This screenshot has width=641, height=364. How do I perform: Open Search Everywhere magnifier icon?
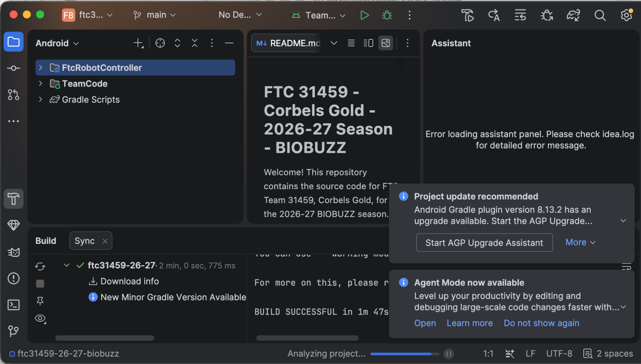tap(600, 15)
